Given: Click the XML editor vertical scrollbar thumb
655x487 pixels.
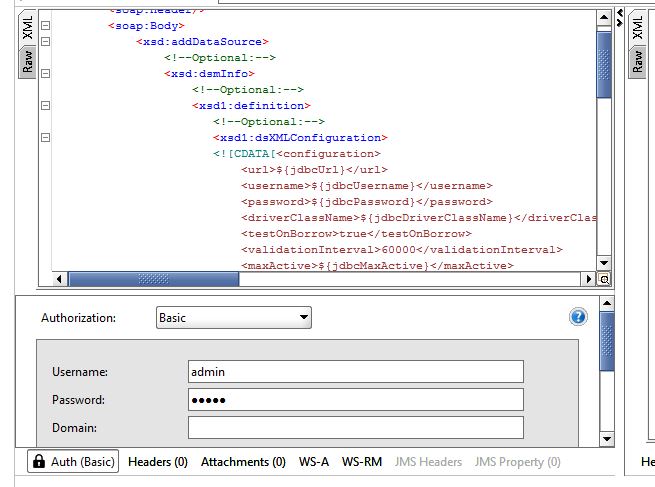Looking at the screenshot, I should coord(604,65).
